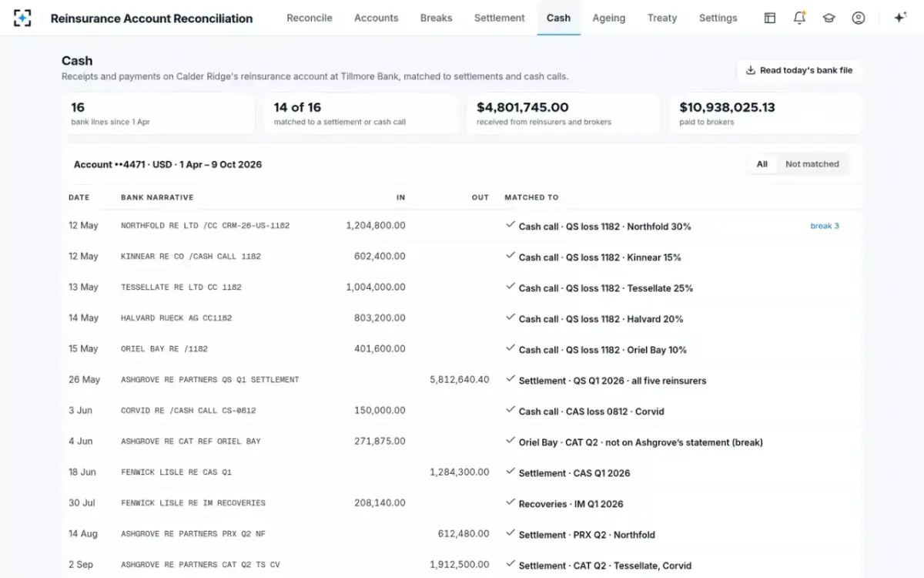Click matched checkmark on Oriel Bay 10% row
The height and width of the screenshot is (578, 924).
(510, 348)
